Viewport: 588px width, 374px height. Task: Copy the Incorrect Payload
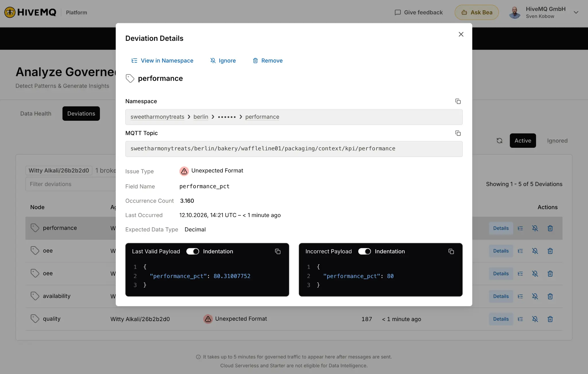(x=451, y=252)
